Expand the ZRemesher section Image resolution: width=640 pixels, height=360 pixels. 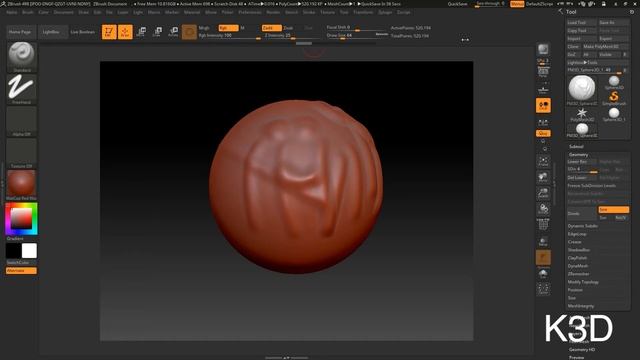[578, 274]
